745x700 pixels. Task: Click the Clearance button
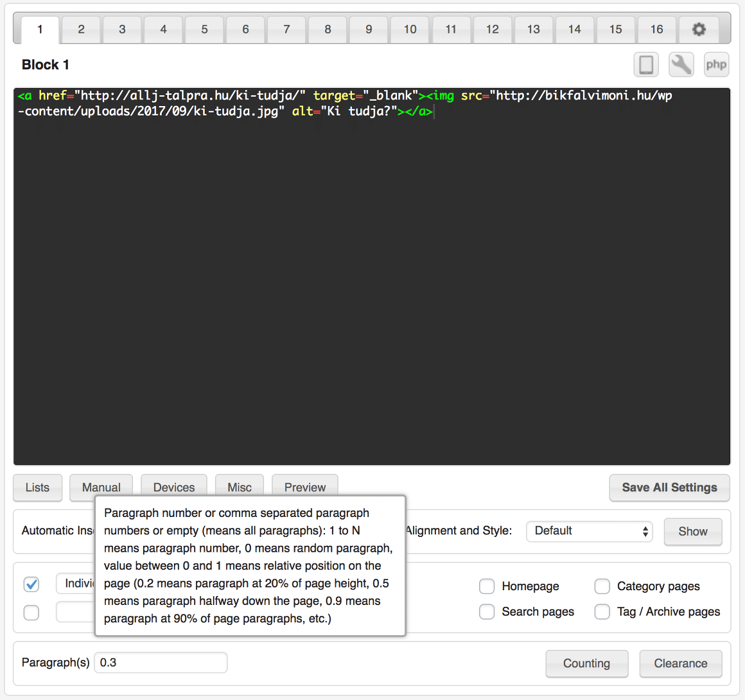point(681,663)
